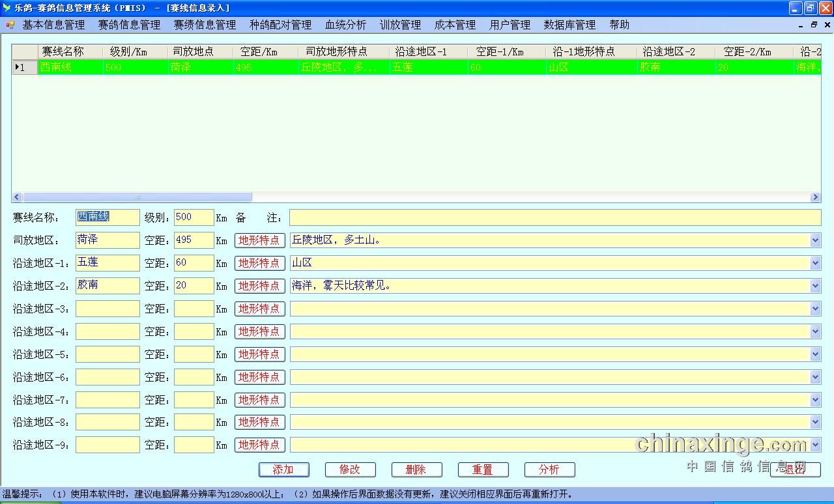The width and height of the screenshot is (834, 504).
Task: Open the 血统分析 menu
Action: pos(345,25)
